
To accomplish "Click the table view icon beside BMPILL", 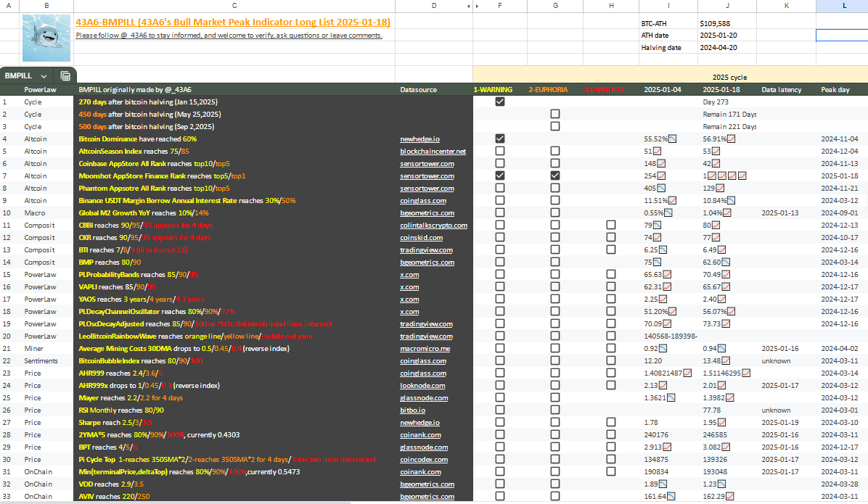I will click(65, 75).
